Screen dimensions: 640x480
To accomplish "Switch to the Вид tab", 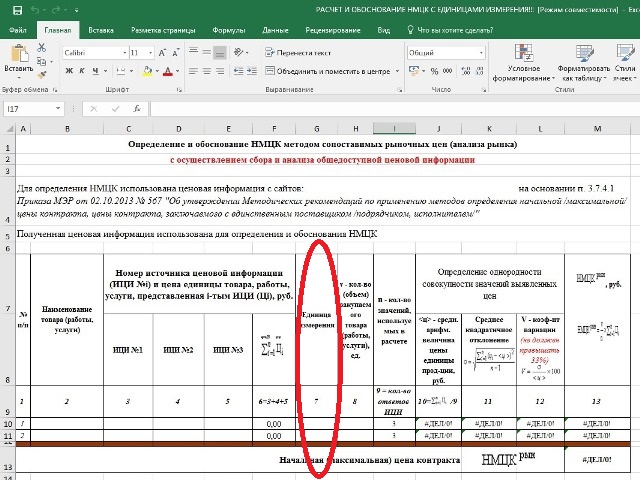I will pos(384,30).
